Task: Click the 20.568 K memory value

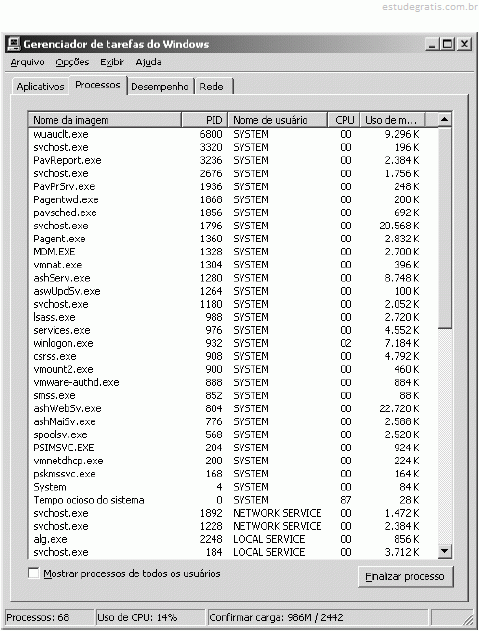Action: click(399, 225)
